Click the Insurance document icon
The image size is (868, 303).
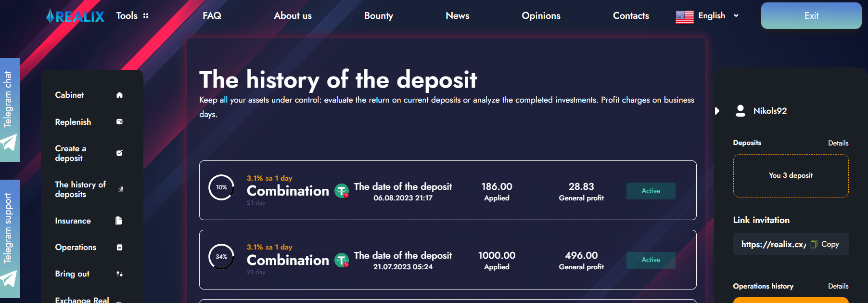point(119,221)
